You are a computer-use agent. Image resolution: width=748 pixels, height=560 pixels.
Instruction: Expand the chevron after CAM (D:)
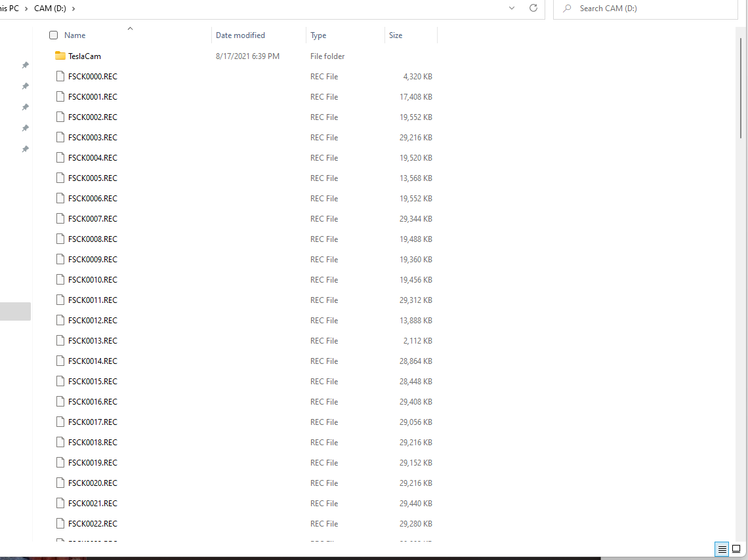point(73,9)
